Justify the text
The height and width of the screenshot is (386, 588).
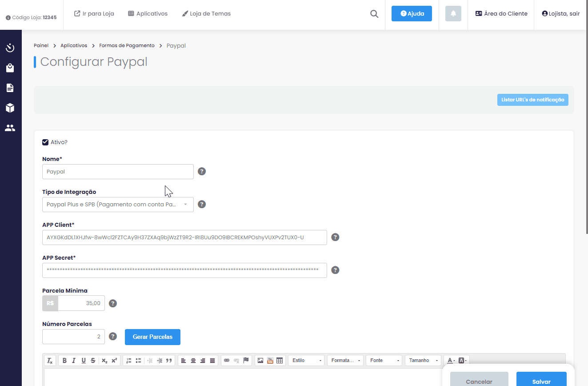pos(212,360)
